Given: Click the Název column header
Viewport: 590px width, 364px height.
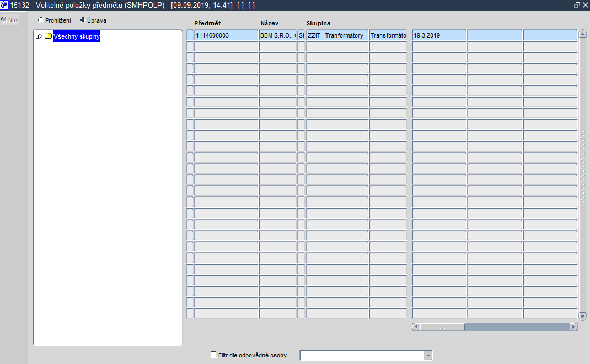Looking at the screenshot, I should point(270,23).
